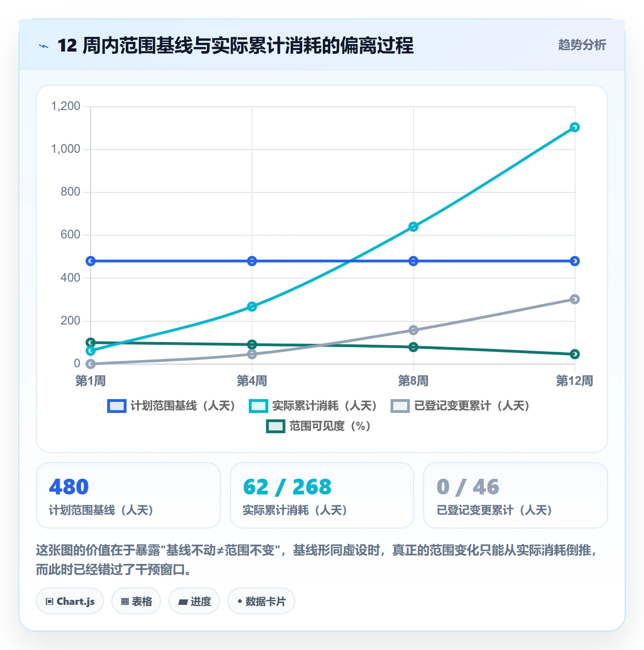Screen dimensions: 644x650
Task: Click baseline data point at 第1周
Action: [x=91, y=261]
